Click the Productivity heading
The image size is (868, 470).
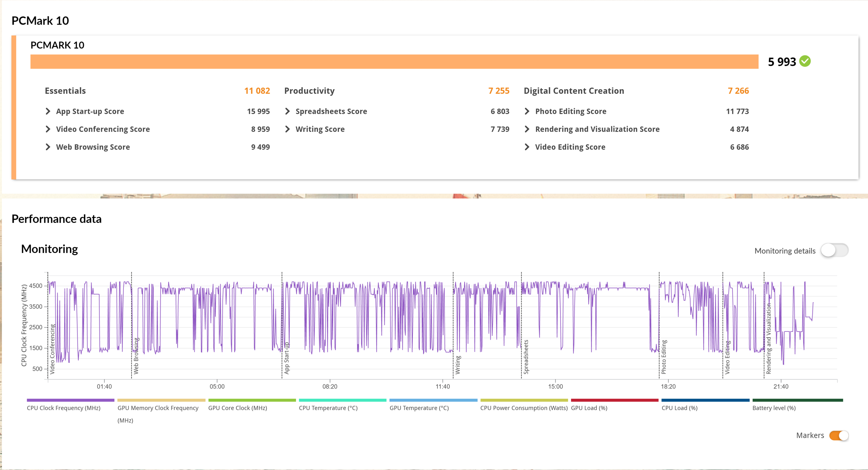[309, 91]
